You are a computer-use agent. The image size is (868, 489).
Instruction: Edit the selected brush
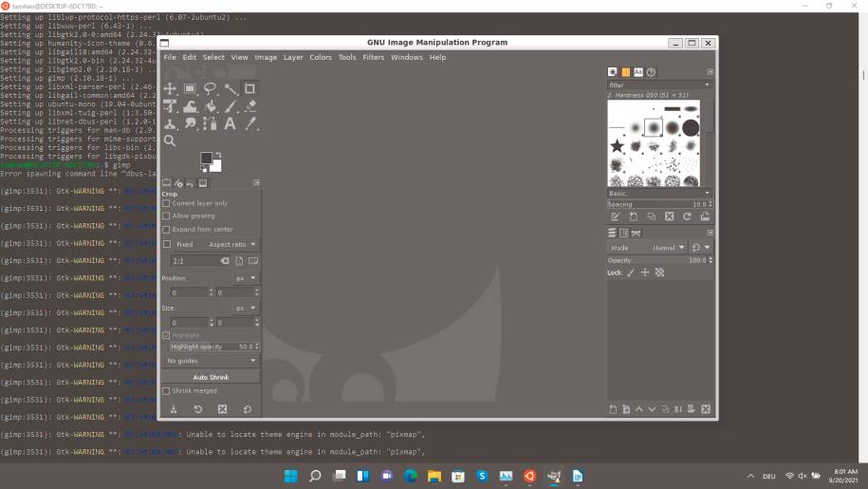[x=615, y=216]
